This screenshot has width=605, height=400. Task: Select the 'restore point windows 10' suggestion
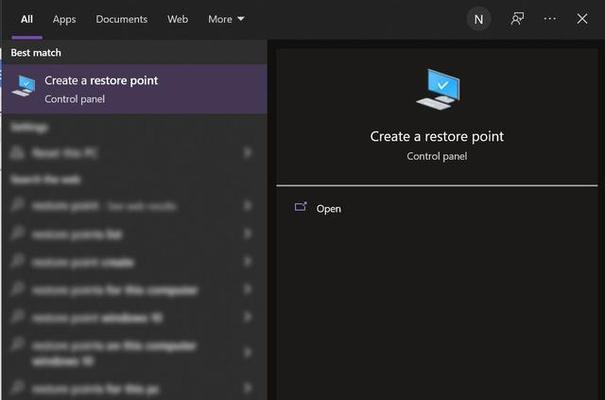135,317
